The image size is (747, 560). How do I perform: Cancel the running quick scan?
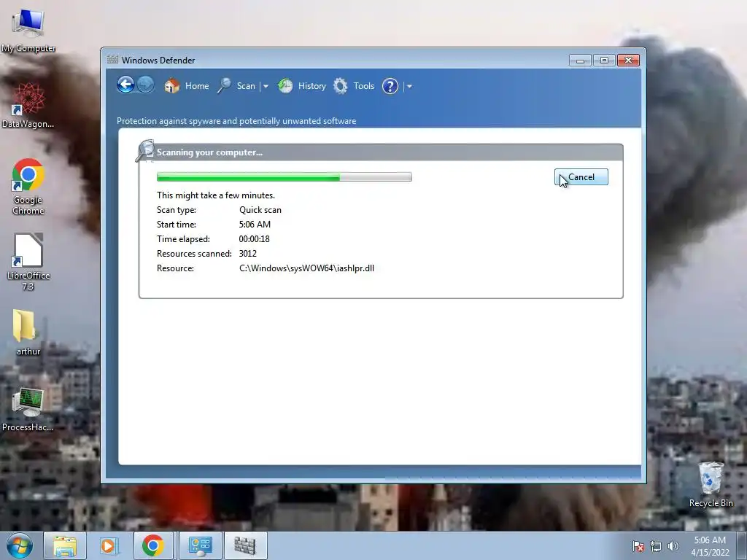tap(581, 177)
